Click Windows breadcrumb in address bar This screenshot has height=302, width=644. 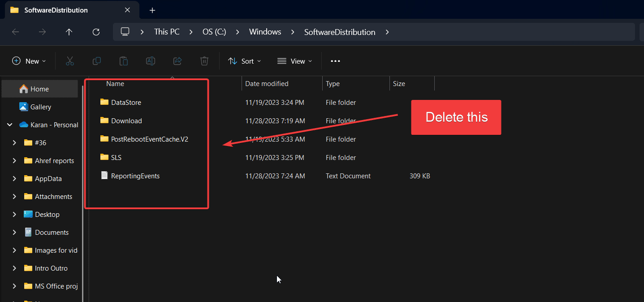pos(265,32)
